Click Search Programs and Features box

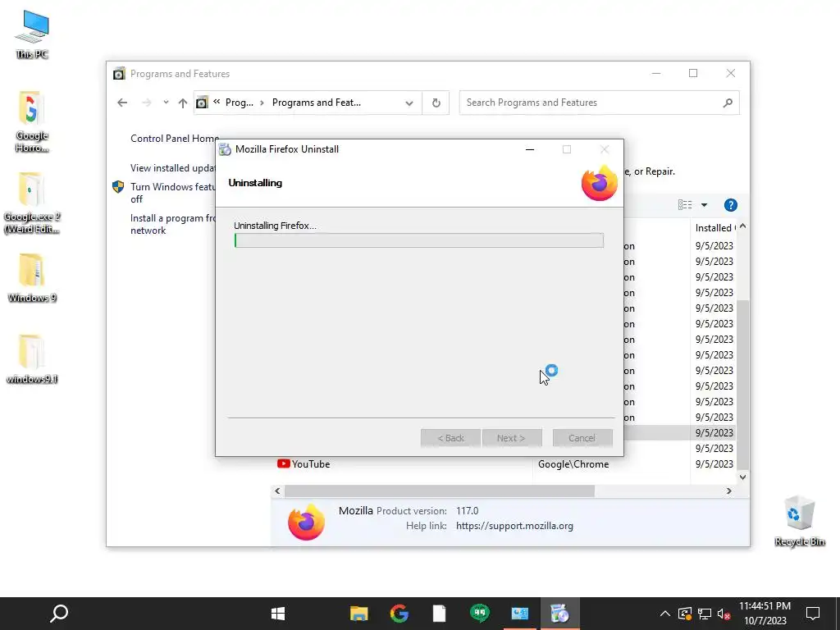tap(599, 103)
